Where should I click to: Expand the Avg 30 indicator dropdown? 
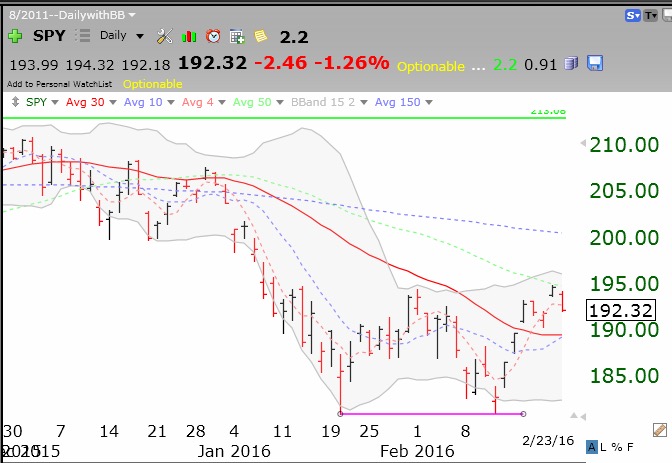tap(113, 102)
